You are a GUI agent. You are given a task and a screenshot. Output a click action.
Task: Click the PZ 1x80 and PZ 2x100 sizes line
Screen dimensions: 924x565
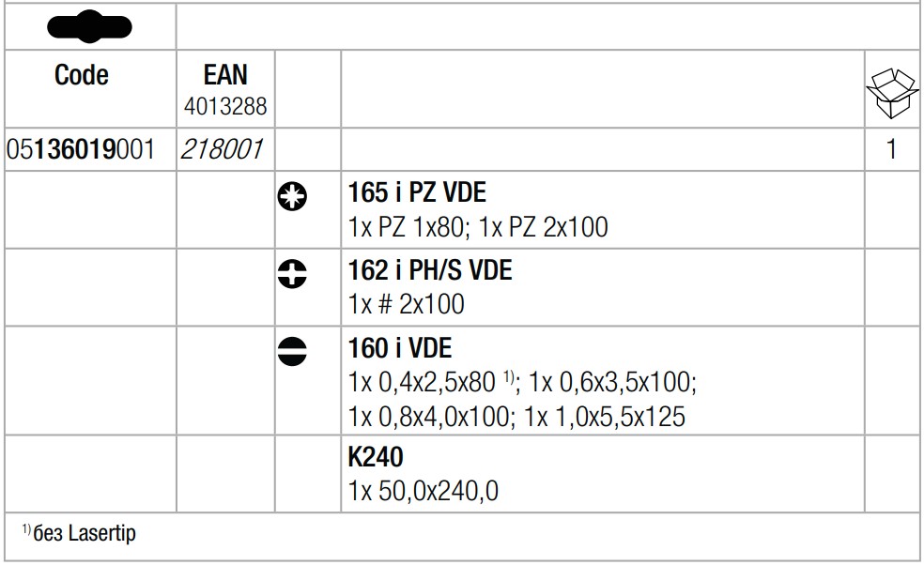point(478,227)
